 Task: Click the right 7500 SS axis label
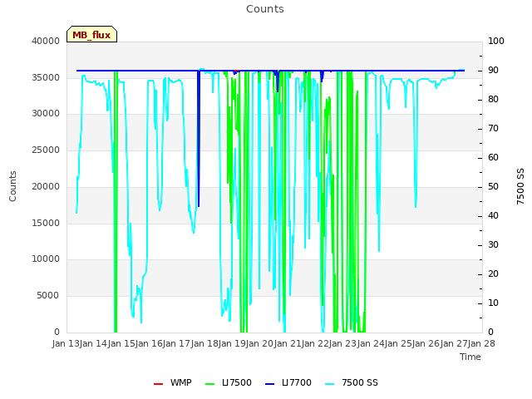520,186
